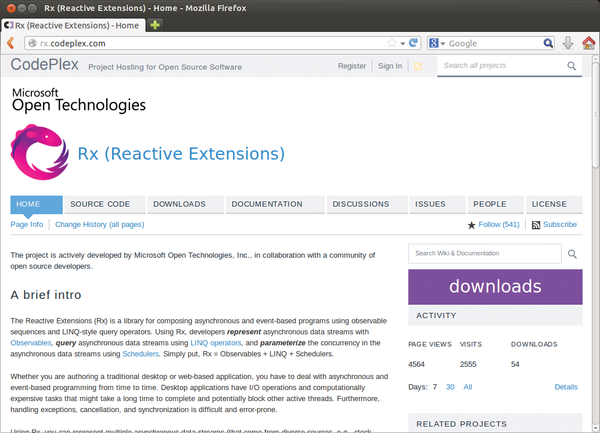Click the site identity globe icon
Viewport: 600px width, 433px height.
[x=33, y=43]
